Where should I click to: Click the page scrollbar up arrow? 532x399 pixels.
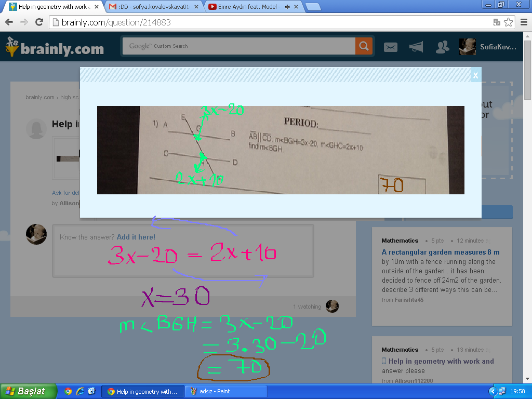(528, 36)
